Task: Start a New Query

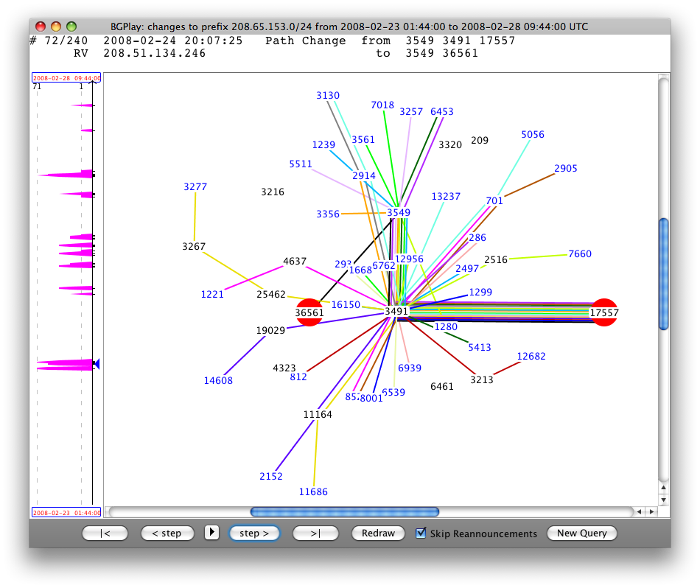Action: [581, 533]
